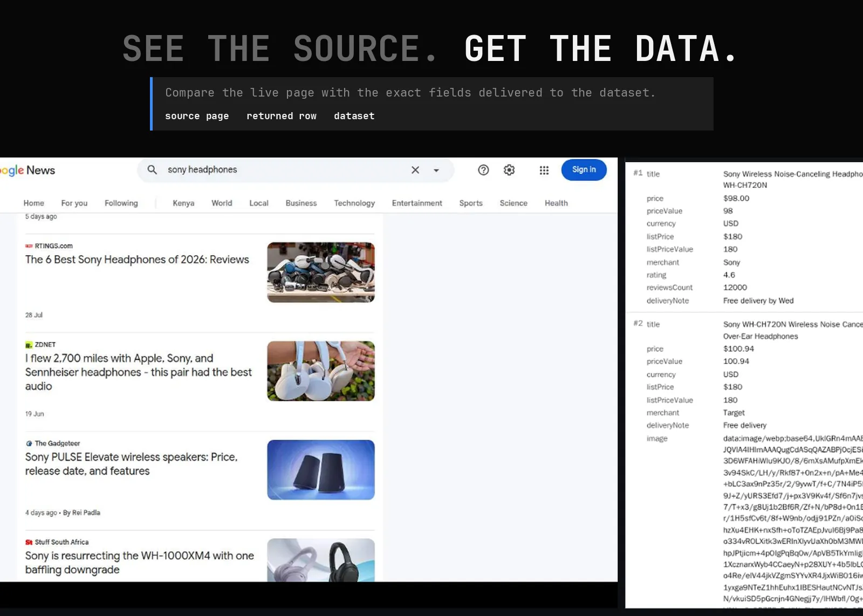Switch to the Science tab
This screenshot has width=863, height=616.
513,203
